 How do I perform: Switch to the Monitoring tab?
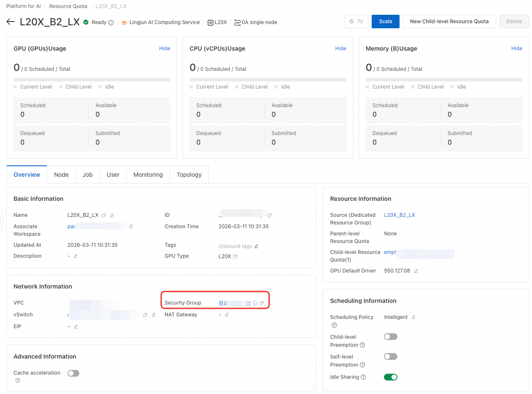(x=148, y=175)
